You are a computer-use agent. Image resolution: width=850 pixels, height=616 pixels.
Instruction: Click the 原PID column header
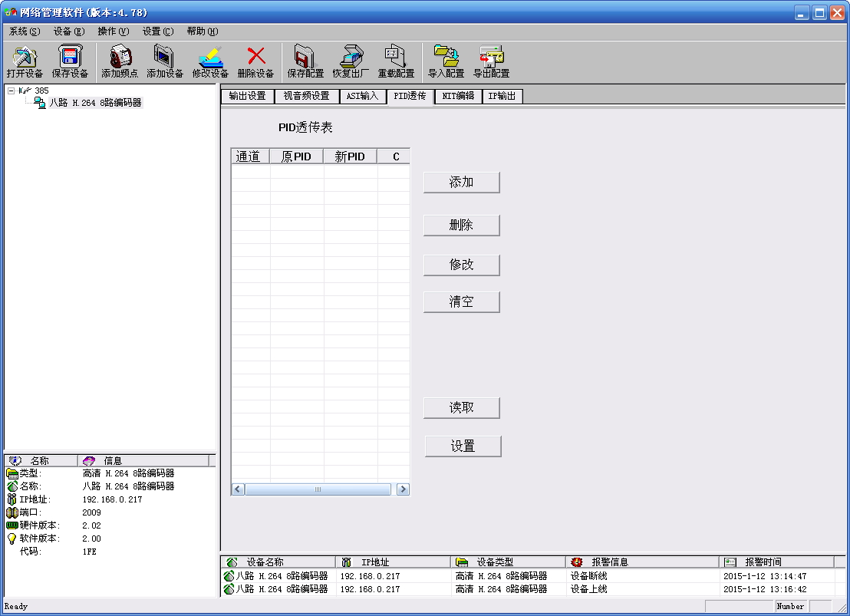point(296,156)
